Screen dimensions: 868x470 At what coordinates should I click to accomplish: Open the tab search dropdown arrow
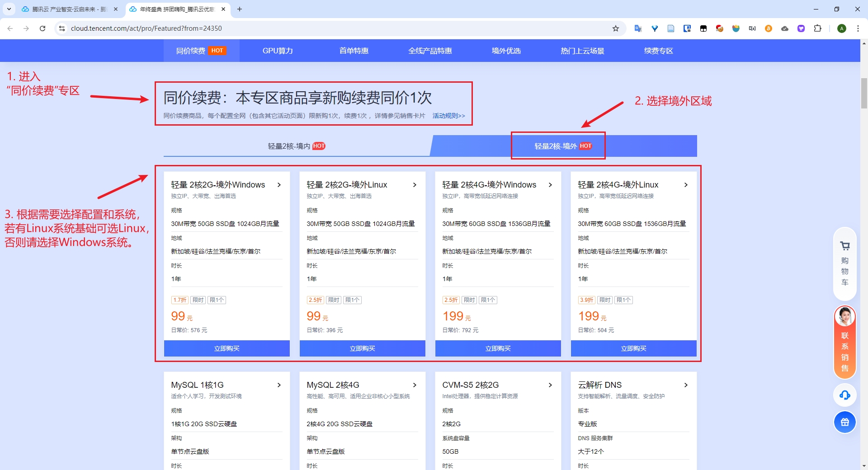tap(9, 9)
